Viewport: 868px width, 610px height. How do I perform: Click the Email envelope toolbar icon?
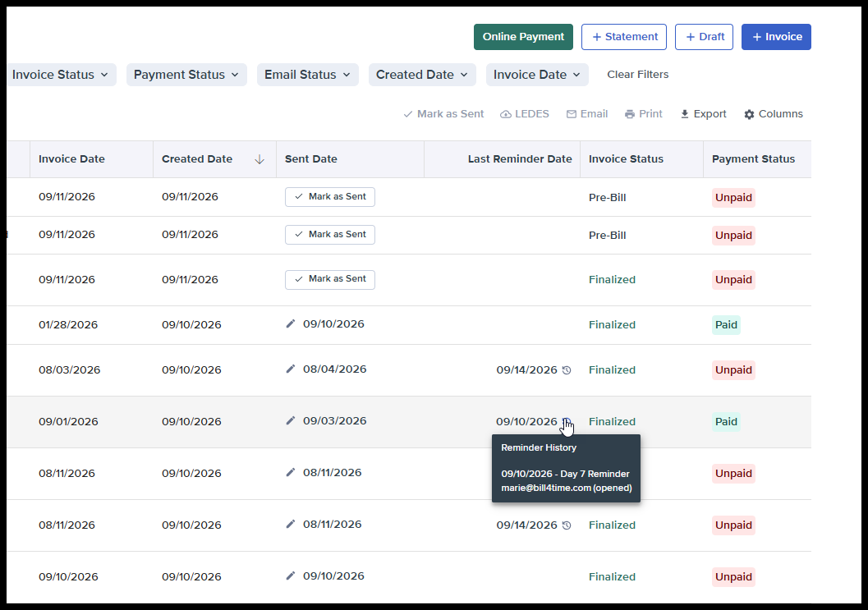(572, 114)
